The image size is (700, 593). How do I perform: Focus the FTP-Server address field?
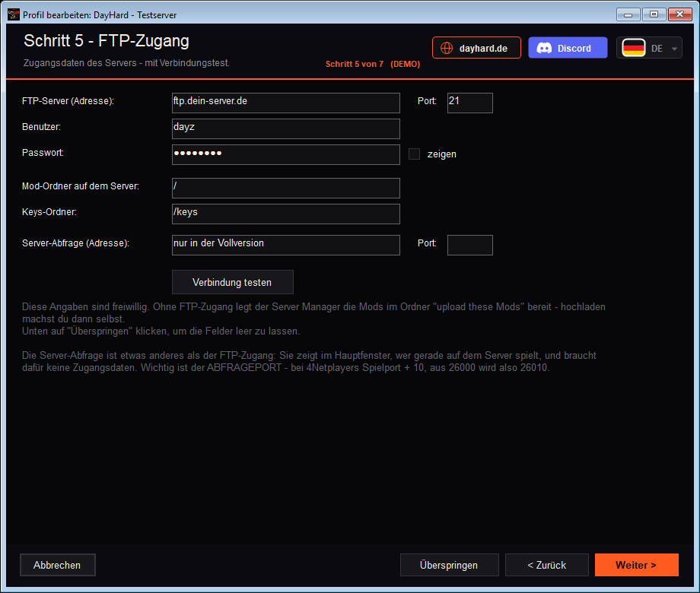[x=286, y=103]
